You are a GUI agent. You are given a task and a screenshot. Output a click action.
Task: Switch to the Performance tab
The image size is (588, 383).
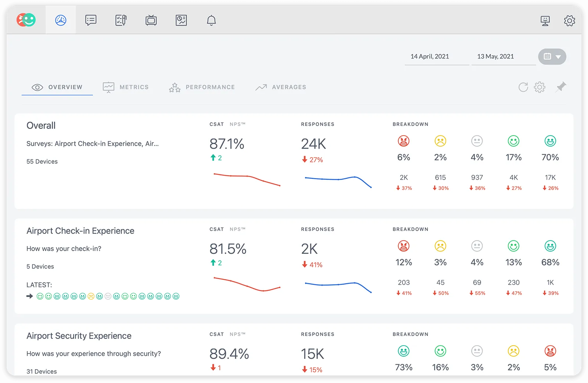(x=202, y=87)
